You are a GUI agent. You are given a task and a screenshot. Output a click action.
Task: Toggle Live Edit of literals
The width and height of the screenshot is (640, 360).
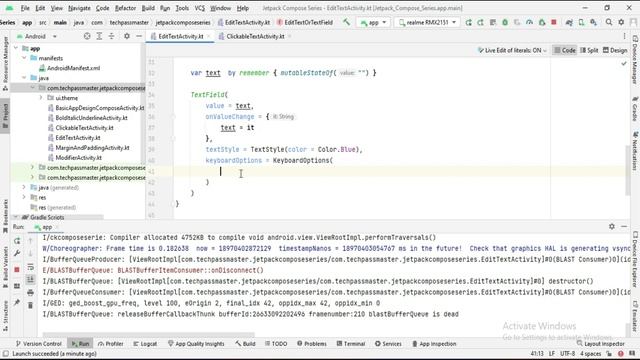[512, 50]
